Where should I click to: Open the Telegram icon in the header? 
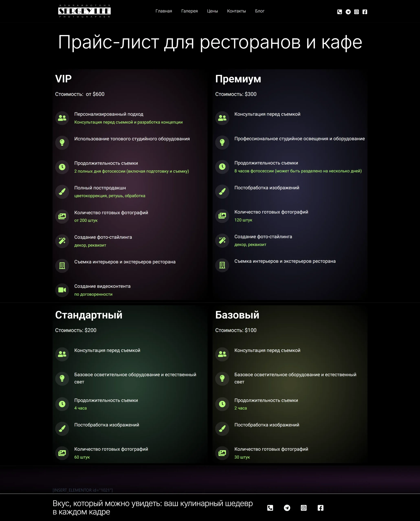pyautogui.click(x=348, y=12)
